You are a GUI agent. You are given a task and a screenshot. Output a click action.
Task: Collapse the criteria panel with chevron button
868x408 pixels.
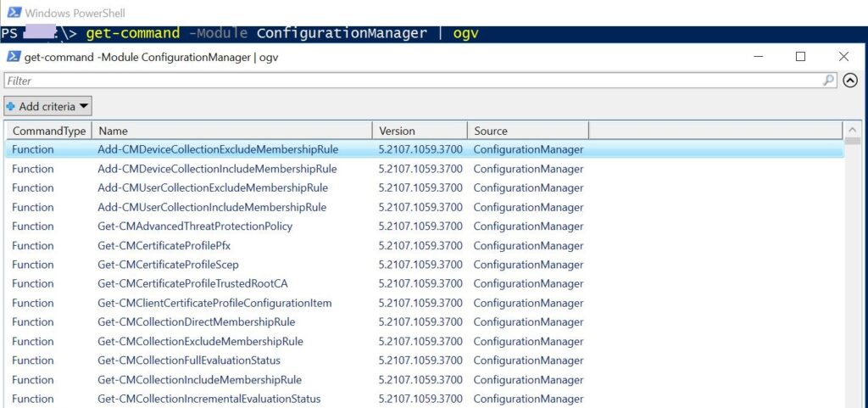tap(850, 81)
